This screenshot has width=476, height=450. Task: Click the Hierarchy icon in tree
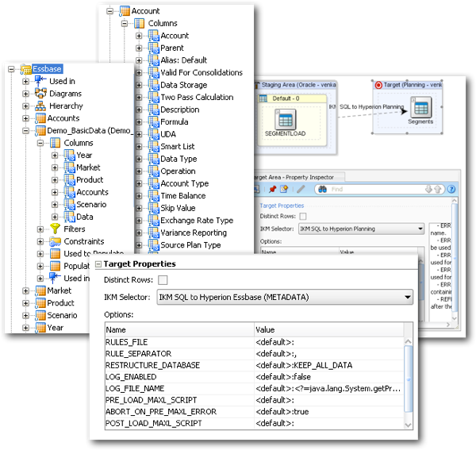tap(40, 106)
